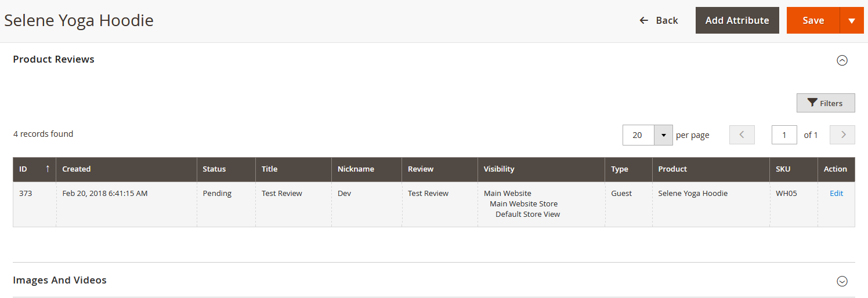Open the Save options dropdown arrow

click(851, 20)
